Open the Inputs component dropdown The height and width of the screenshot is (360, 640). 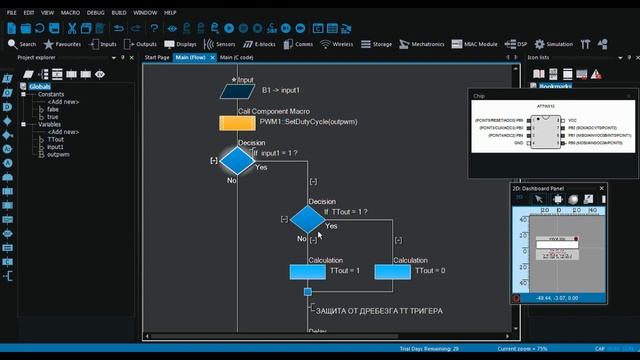pyautogui.click(x=103, y=44)
